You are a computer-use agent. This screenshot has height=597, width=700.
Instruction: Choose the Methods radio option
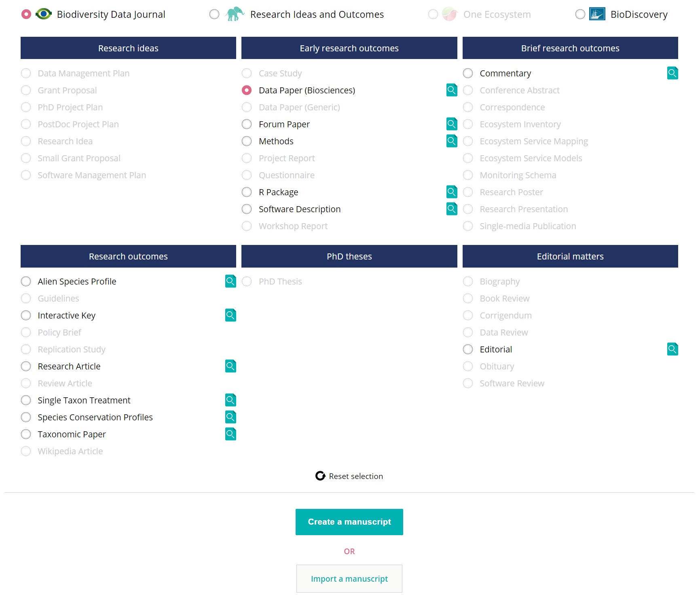247,141
